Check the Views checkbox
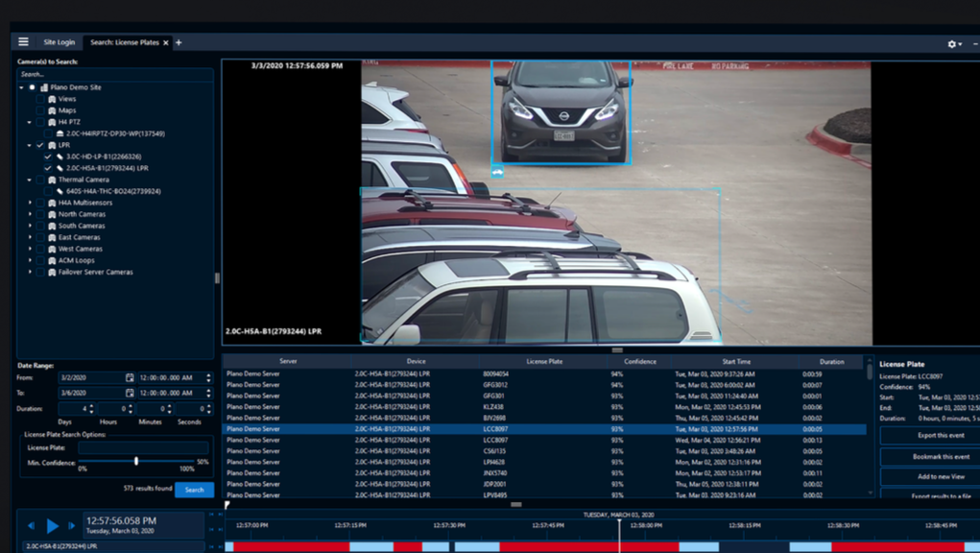This screenshot has width=980, height=553. point(40,99)
